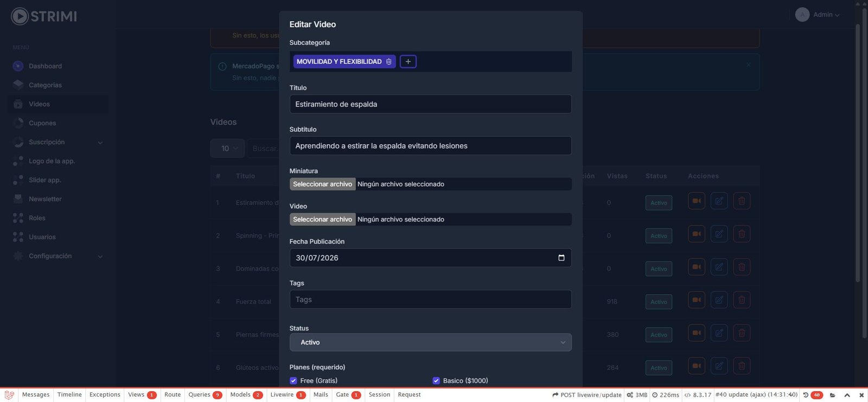Delete the Piernas firmes video row
This screenshot has height=402, width=868.
tap(742, 333)
